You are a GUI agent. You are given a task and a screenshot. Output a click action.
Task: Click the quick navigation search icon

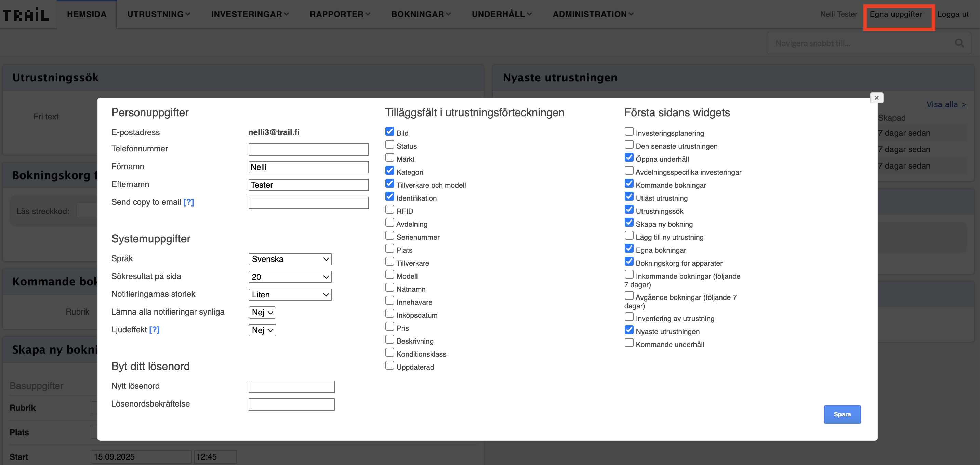(959, 43)
